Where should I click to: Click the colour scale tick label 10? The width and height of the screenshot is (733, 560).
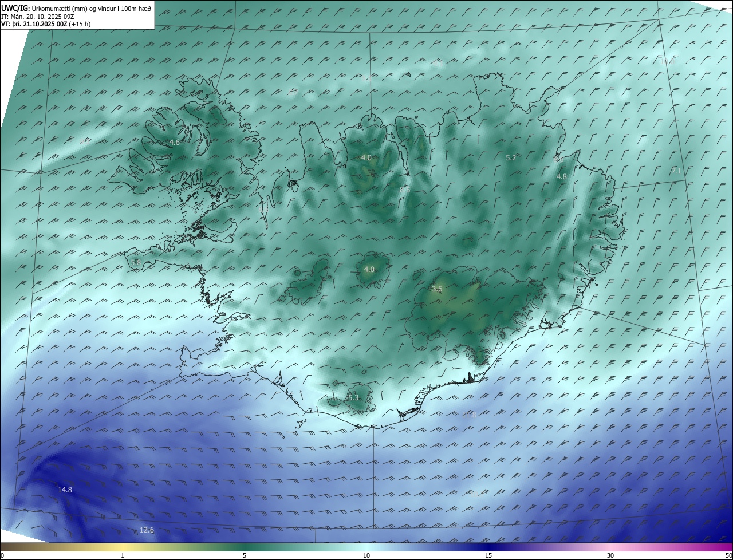point(366,555)
